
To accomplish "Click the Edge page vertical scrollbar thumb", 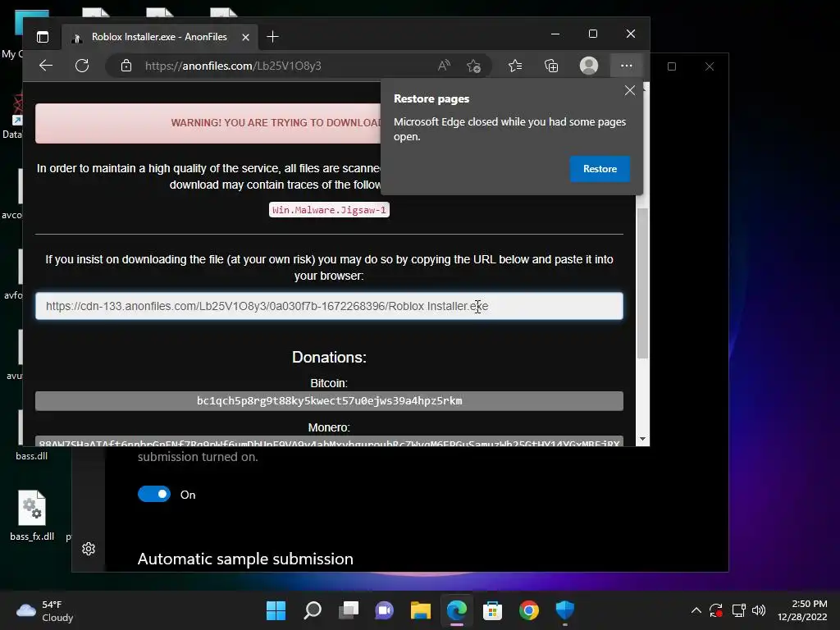I will [642, 282].
